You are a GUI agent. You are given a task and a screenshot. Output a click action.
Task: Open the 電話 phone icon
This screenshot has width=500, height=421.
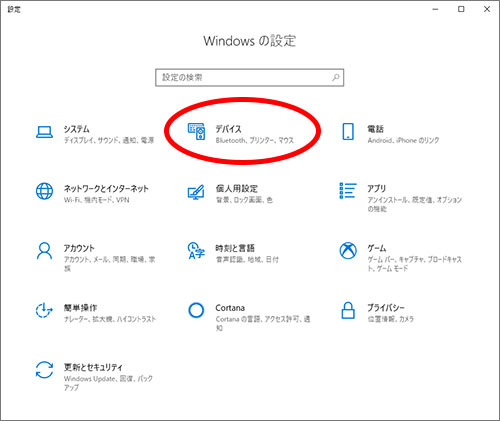[x=348, y=131]
